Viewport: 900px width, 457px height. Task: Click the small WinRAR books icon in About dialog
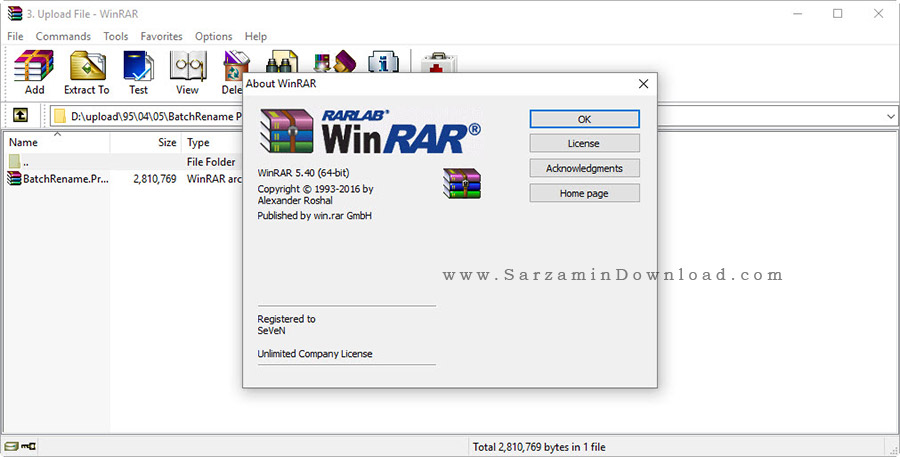pyautogui.click(x=462, y=183)
